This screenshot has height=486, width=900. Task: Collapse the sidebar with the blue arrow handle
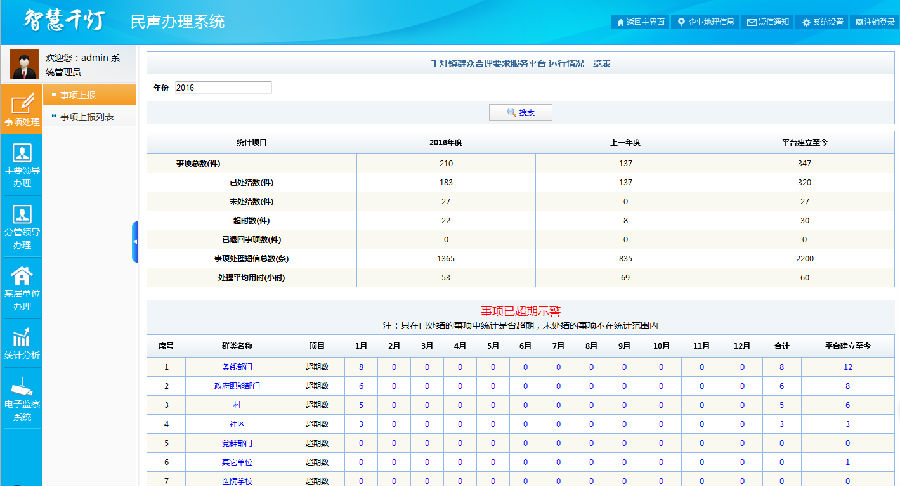tap(135, 242)
